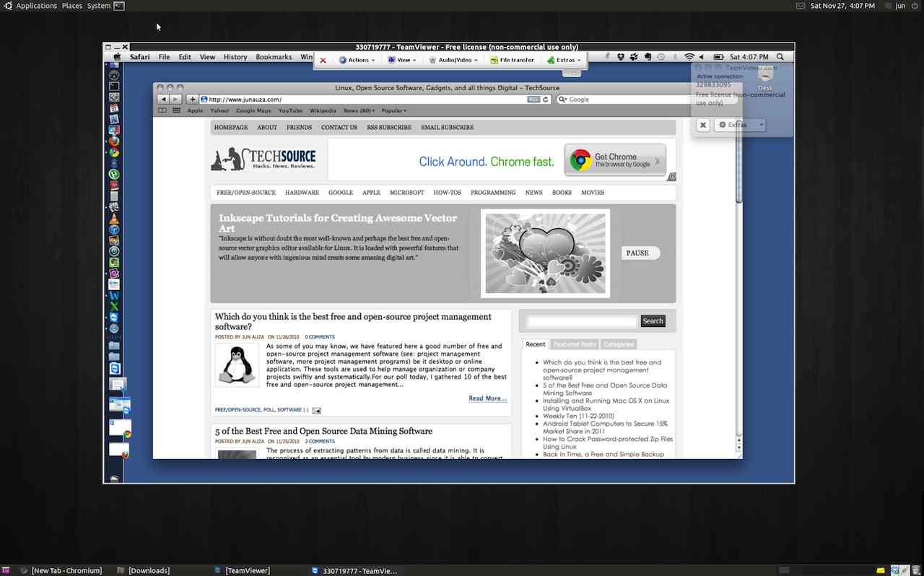Image resolution: width=924 pixels, height=576 pixels.
Task: Open the Google Maps bookmark in Safari
Action: coord(253,110)
